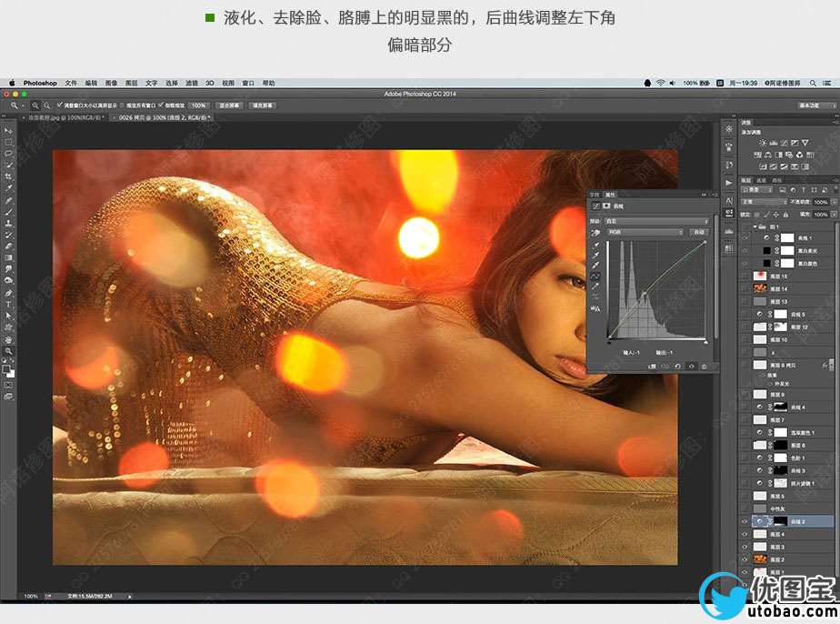Collapse the 组 1 layer group
Image resolution: width=840 pixels, height=624 pixels.
(755, 225)
